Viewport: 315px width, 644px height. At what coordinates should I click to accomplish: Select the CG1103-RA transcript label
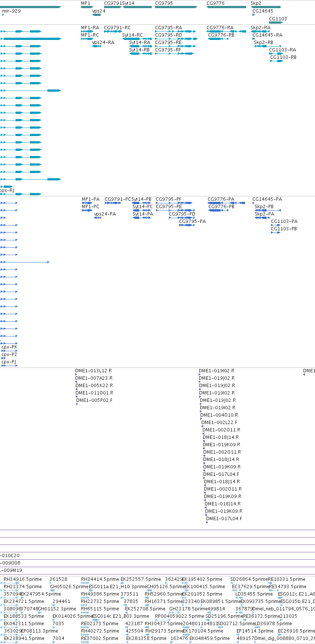pyautogui.click(x=282, y=50)
